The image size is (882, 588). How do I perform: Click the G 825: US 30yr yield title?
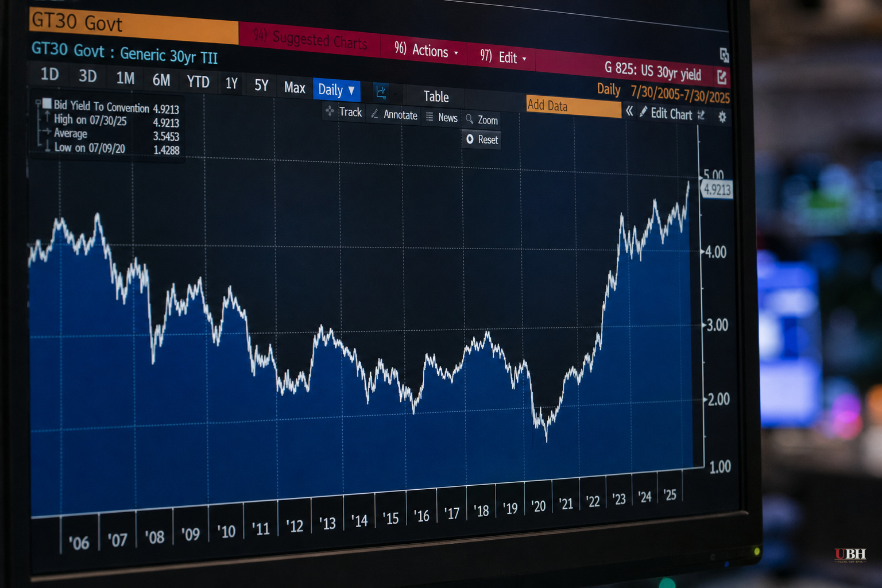pos(652,71)
